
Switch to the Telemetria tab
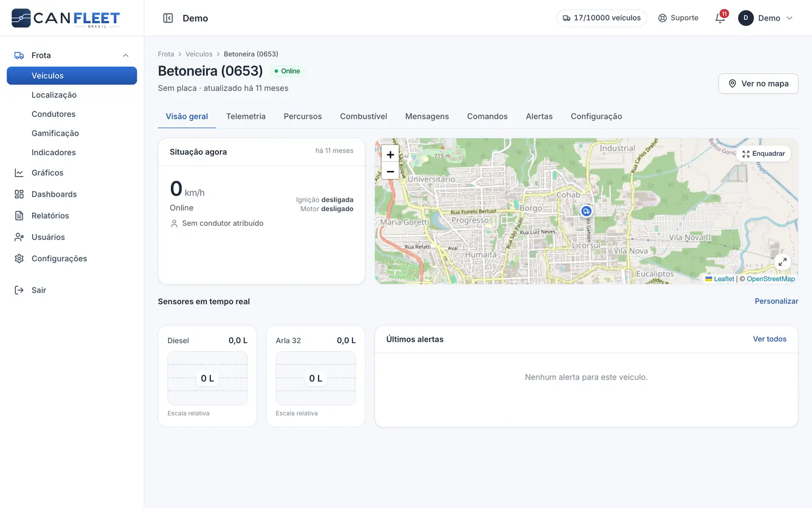tap(246, 116)
